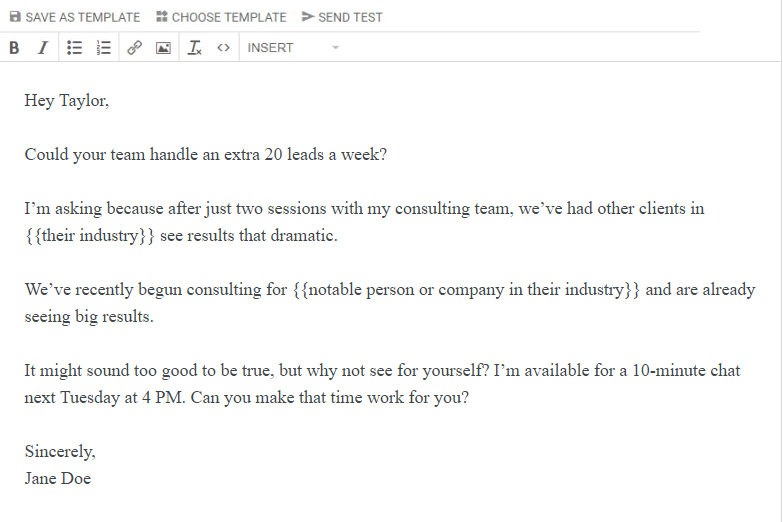Clear text formatting
The image size is (783, 522).
(194, 47)
